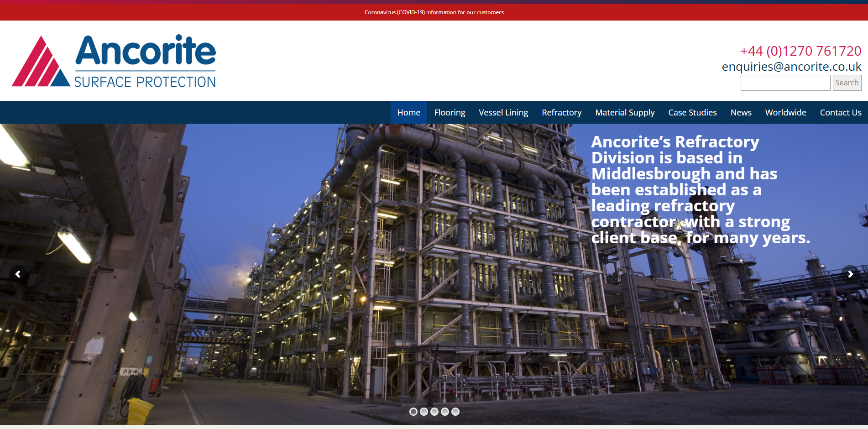The height and width of the screenshot is (429, 868).
Task: Open the Home menu item
Action: tap(408, 113)
